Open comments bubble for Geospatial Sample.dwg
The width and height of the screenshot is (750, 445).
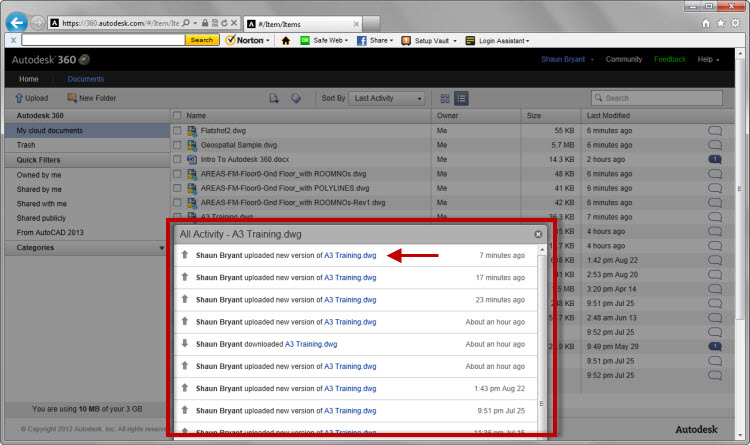(715, 145)
